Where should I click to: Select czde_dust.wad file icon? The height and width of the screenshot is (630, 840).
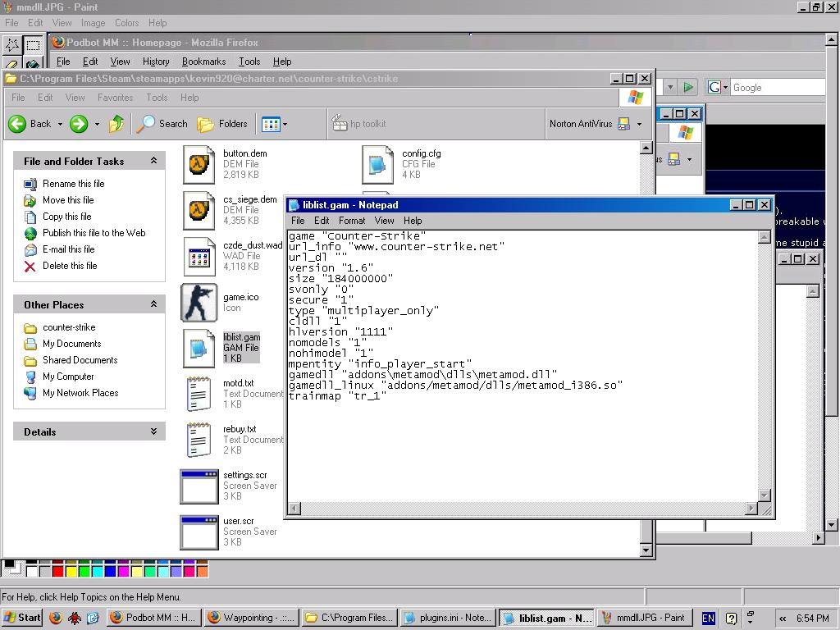199,256
